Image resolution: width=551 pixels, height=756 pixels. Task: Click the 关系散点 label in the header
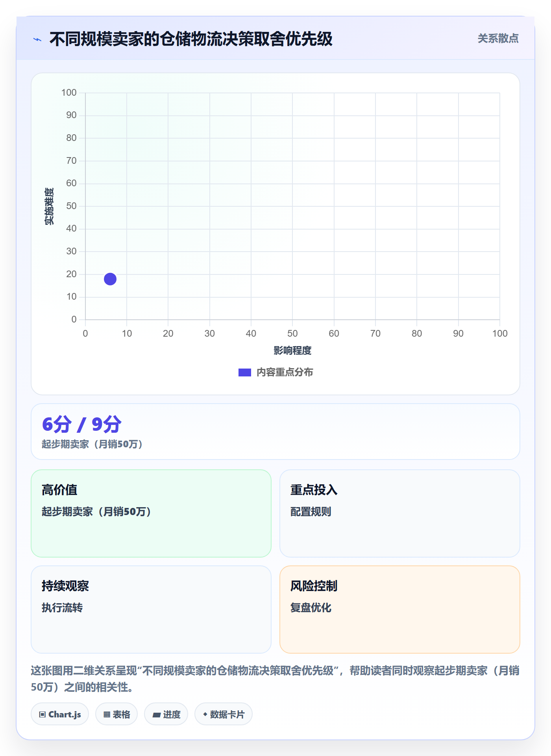tap(498, 39)
